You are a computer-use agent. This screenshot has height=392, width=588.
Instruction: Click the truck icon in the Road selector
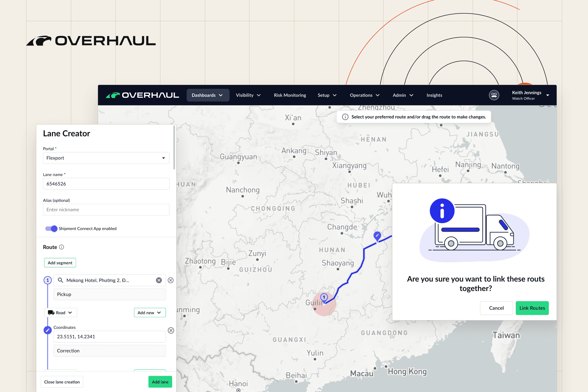tap(51, 313)
